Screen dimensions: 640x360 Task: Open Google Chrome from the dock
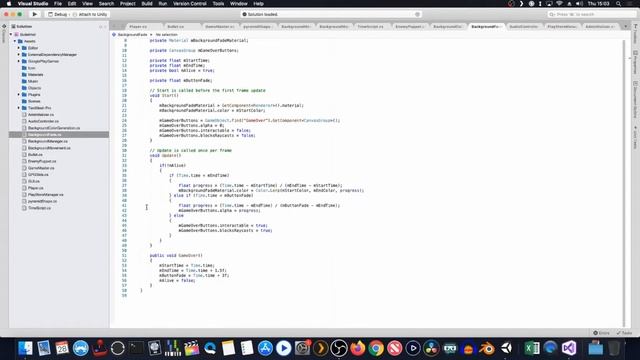(376, 348)
